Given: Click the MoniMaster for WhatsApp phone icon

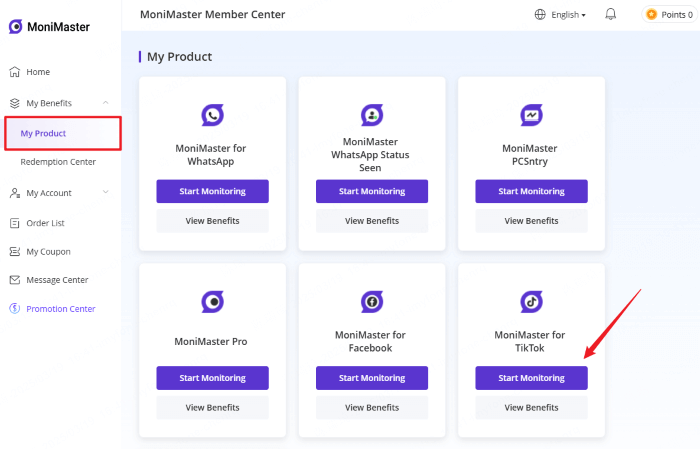Looking at the screenshot, I should [212, 115].
